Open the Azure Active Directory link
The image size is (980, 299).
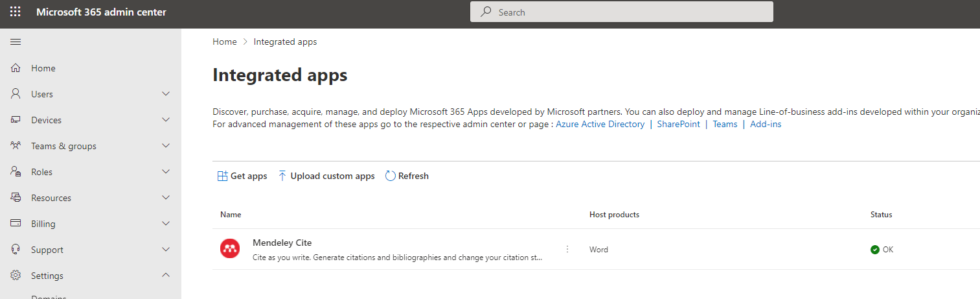(x=600, y=124)
